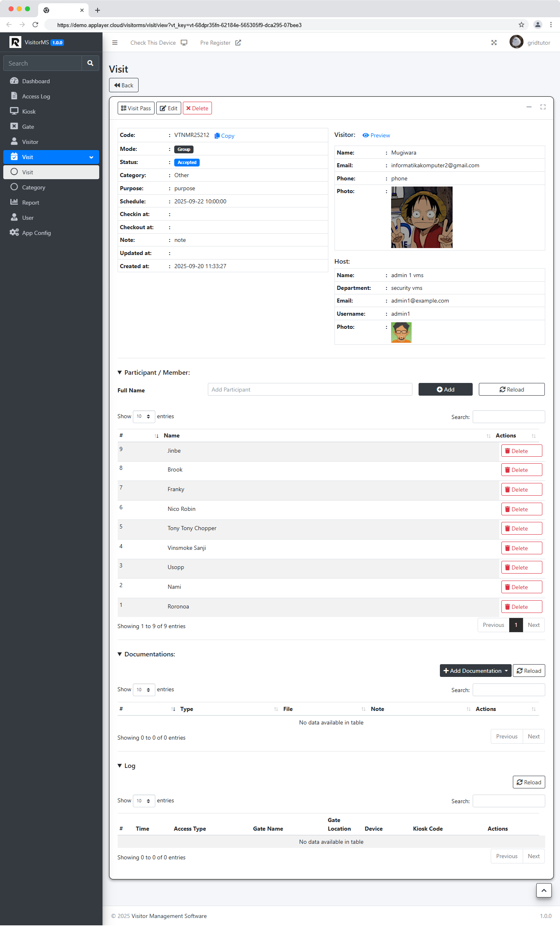Delete this visit record

[197, 108]
